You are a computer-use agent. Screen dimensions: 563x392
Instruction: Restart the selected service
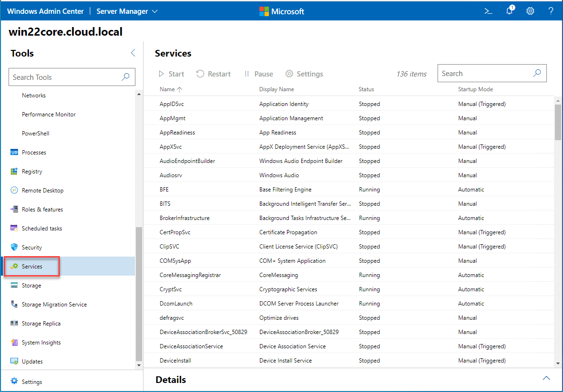[213, 74]
